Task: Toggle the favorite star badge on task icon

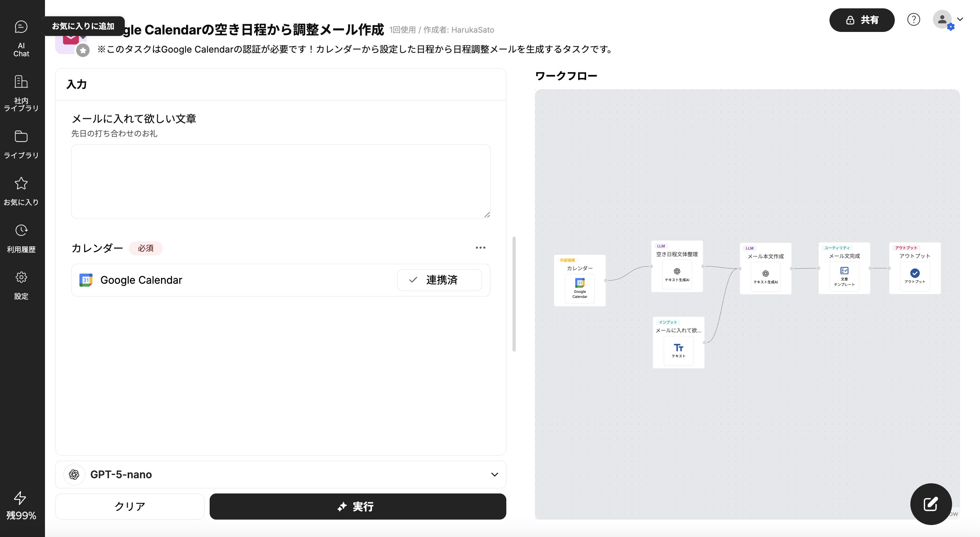Action: tap(83, 50)
